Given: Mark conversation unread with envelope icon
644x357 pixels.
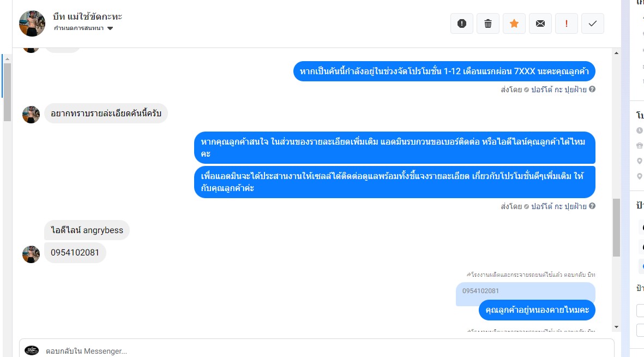Looking at the screenshot, I should click(x=540, y=23).
